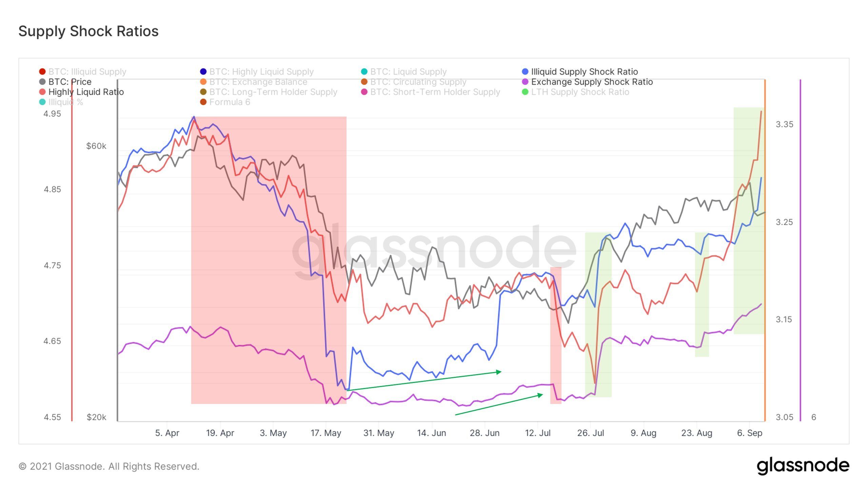
Task: Click the Supply Shock Ratios chart title
Action: [x=88, y=31]
